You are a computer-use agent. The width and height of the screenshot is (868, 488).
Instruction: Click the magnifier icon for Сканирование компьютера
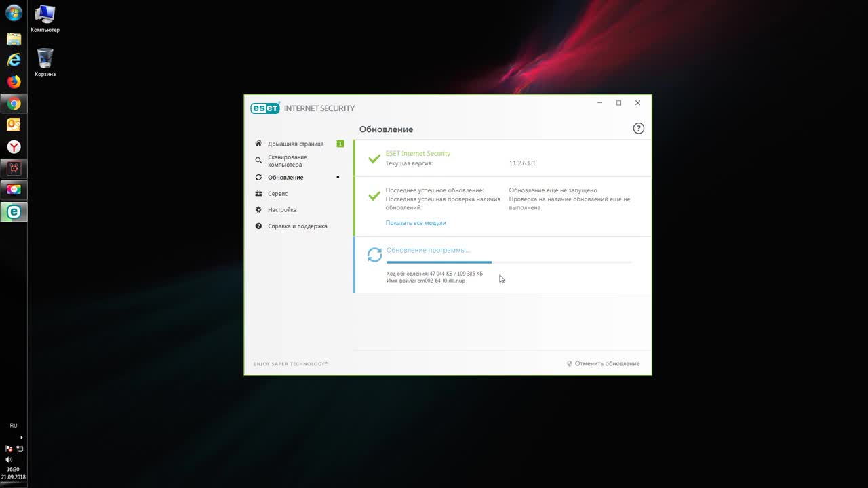pos(258,161)
